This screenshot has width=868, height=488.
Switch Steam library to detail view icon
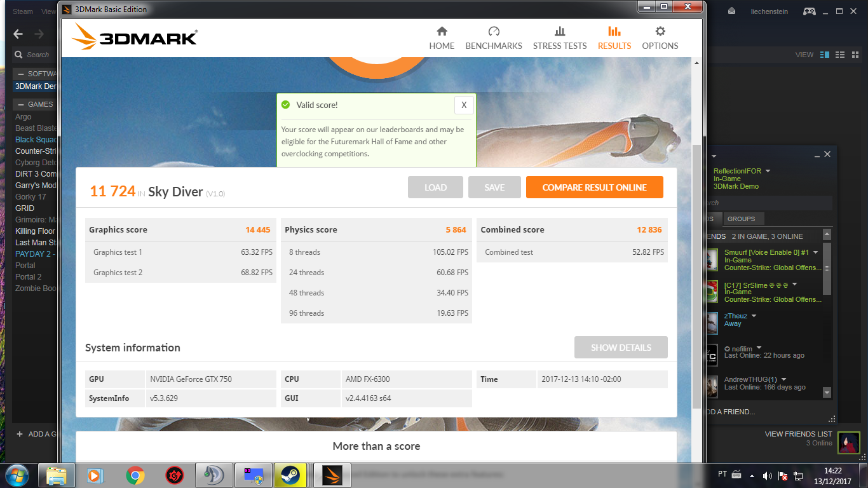(x=825, y=55)
